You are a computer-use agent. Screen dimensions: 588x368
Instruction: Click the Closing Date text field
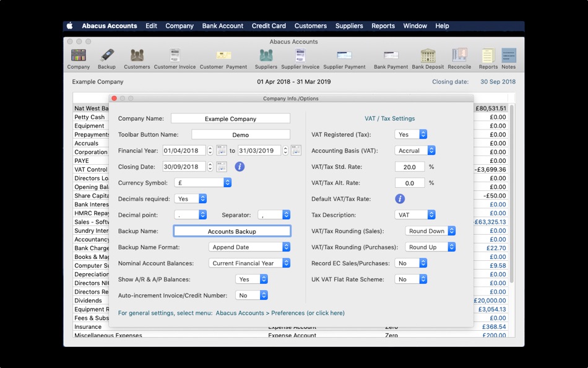coord(184,167)
